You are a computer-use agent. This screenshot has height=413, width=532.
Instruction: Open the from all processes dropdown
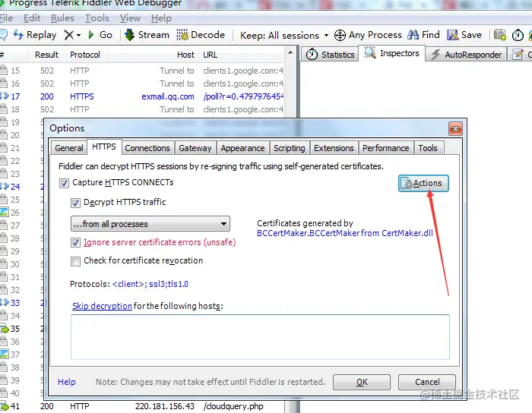point(150,224)
